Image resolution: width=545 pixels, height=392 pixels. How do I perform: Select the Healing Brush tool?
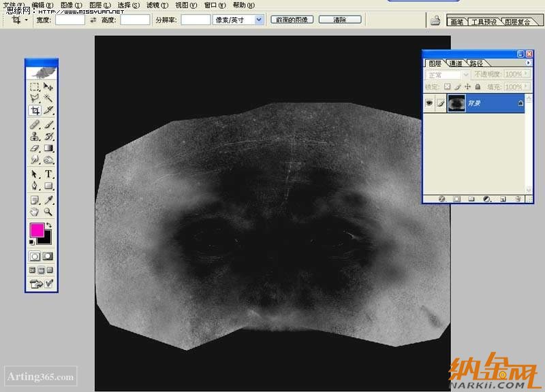35,125
